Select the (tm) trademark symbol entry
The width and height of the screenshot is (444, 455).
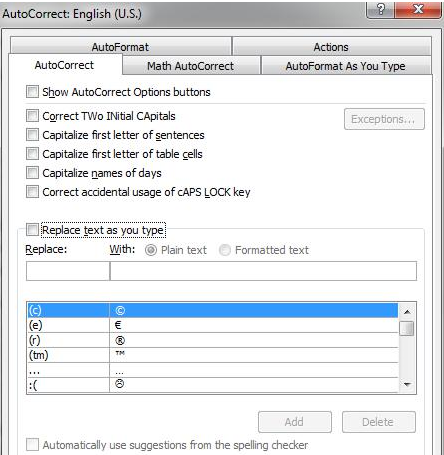point(213,355)
